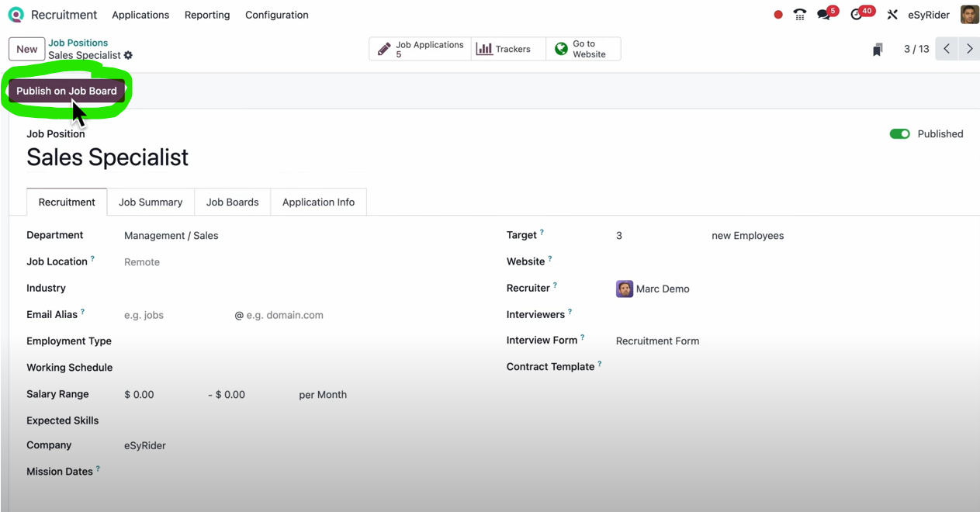Switch to the Job Boards tab
Image resolution: width=980 pixels, height=512 pixels.
click(x=232, y=202)
